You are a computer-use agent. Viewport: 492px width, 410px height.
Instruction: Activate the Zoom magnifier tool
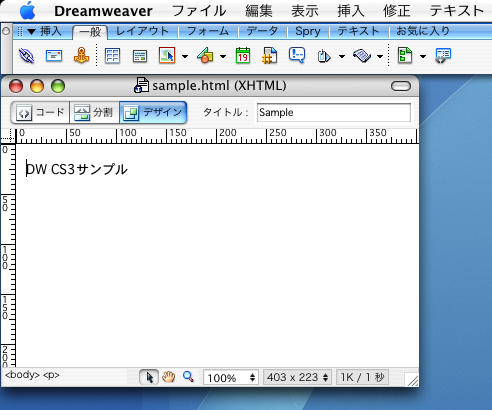tap(188, 377)
